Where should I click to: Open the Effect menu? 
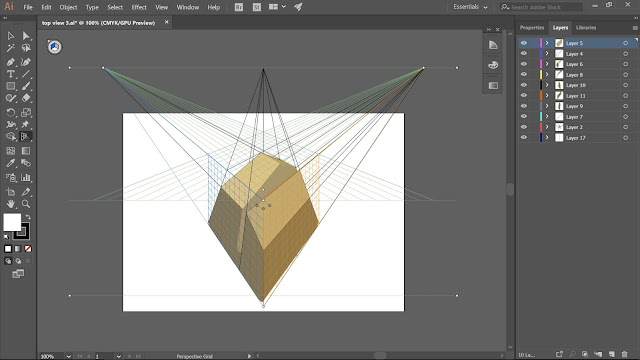point(139,7)
